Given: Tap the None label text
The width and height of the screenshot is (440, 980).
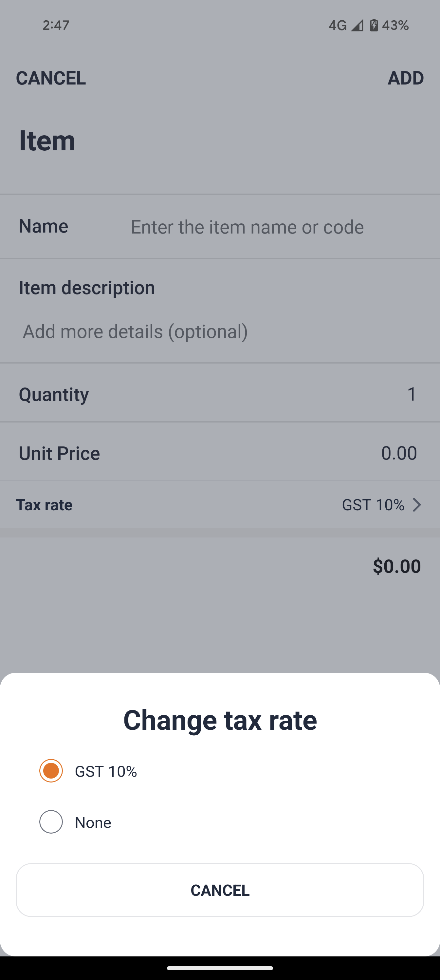Looking at the screenshot, I should pos(93,822).
